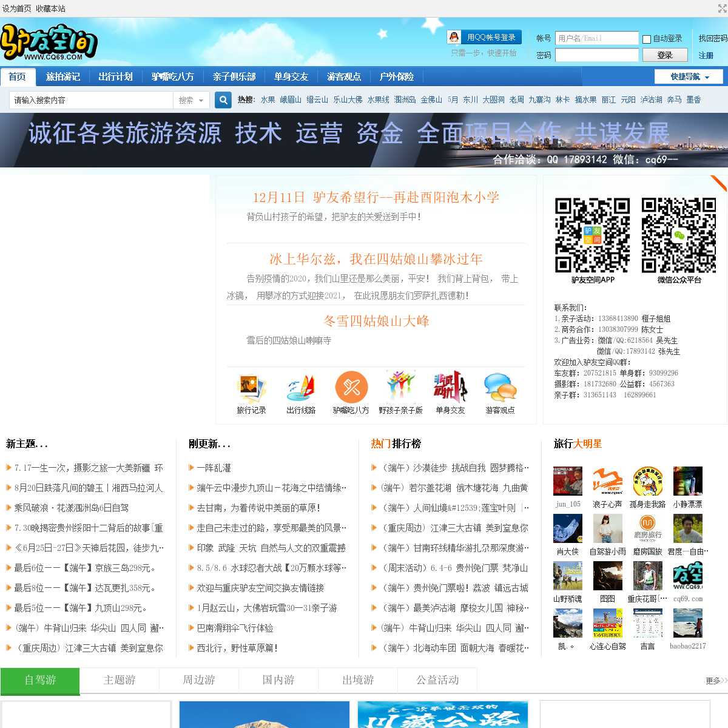Viewport: 728px width, 728px height.
Task: Switch to the 公益活动 tab
Action: click(437, 681)
